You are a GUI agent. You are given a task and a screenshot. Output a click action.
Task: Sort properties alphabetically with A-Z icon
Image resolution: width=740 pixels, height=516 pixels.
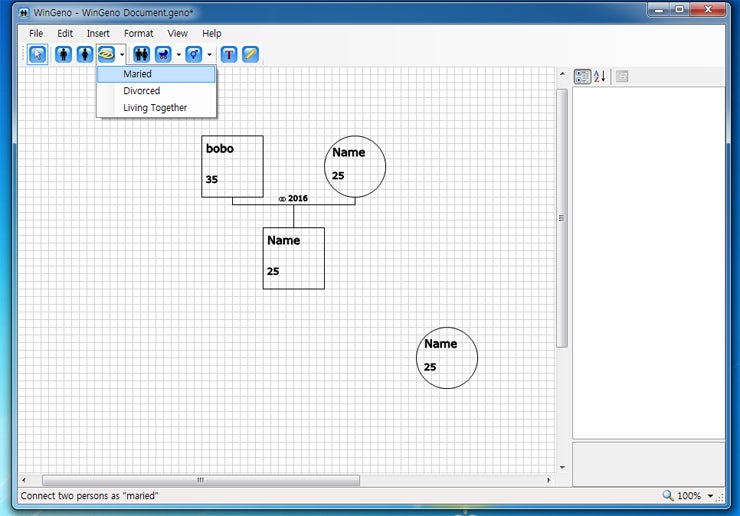[x=599, y=76]
